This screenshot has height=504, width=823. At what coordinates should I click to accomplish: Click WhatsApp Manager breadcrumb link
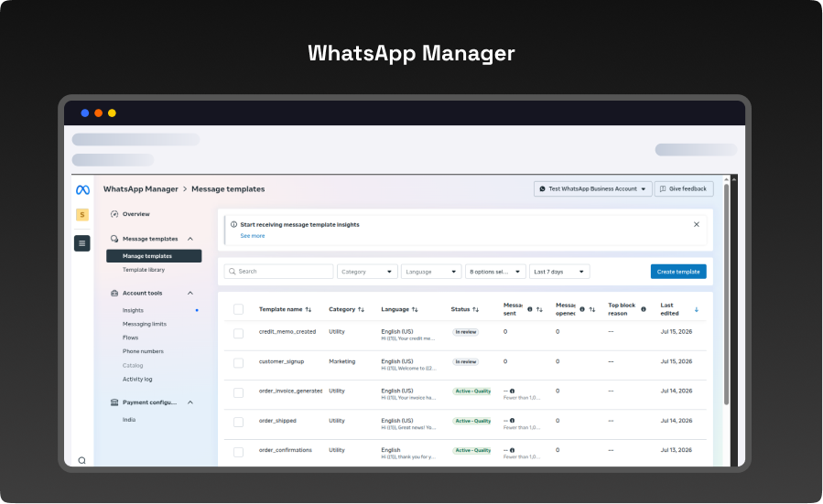[x=141, y=189]
